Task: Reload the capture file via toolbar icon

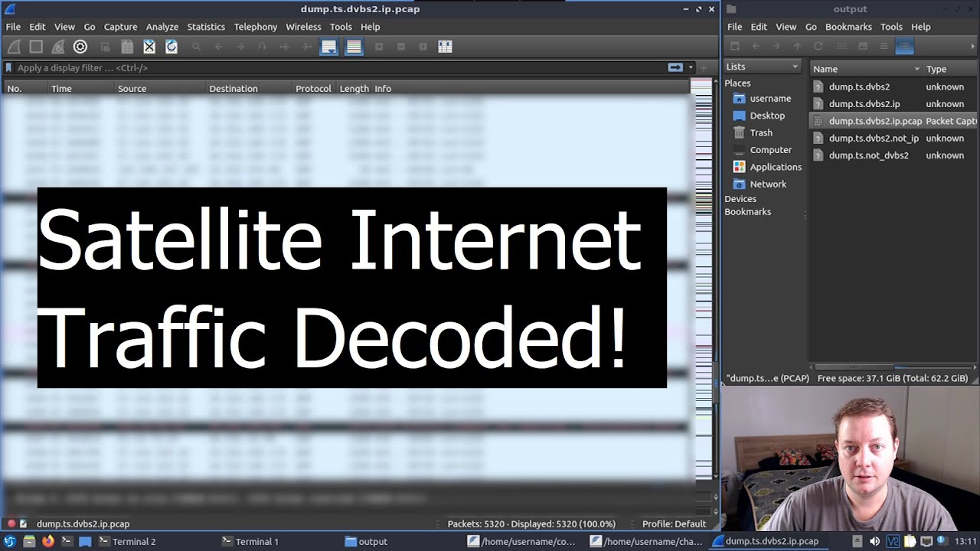Action: [171, 47]
